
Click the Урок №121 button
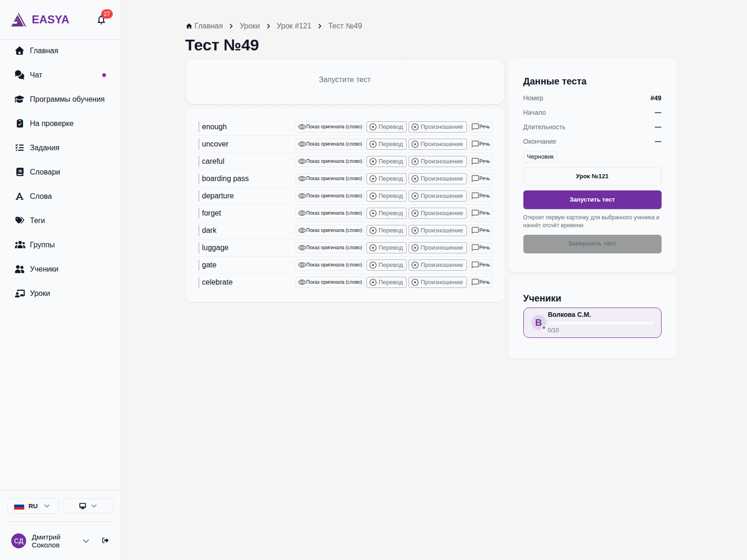click(x=592, y=176)
